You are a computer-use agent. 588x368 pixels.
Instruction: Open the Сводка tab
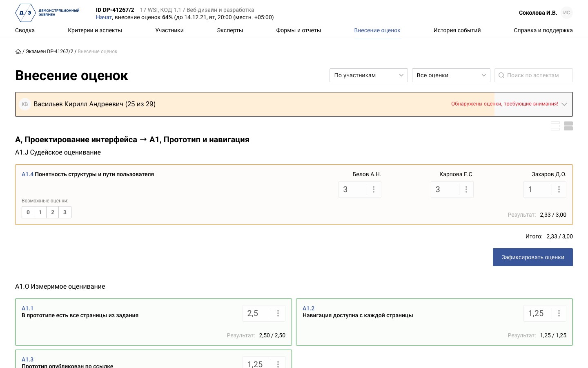(25, 30)
